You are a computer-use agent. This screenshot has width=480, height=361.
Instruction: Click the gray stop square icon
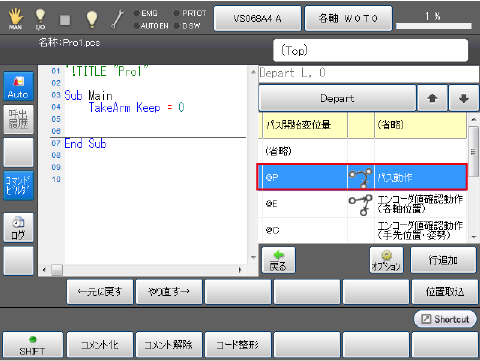(x=65, y=20)
